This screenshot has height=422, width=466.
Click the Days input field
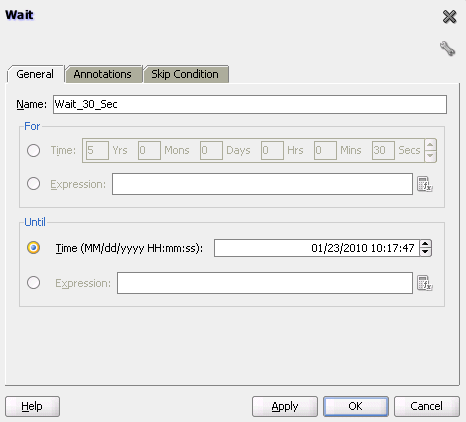pyautogui.click(x=211, y=150)
